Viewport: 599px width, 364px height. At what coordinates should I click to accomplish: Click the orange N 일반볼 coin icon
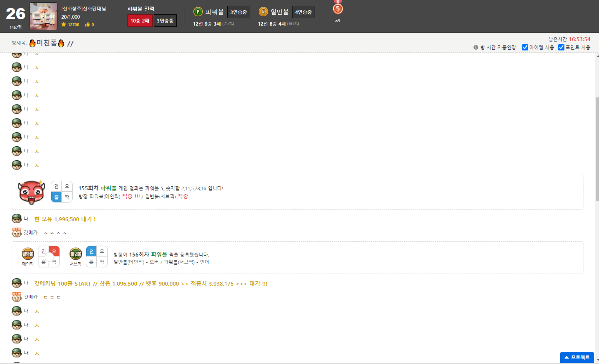(263, 12)
